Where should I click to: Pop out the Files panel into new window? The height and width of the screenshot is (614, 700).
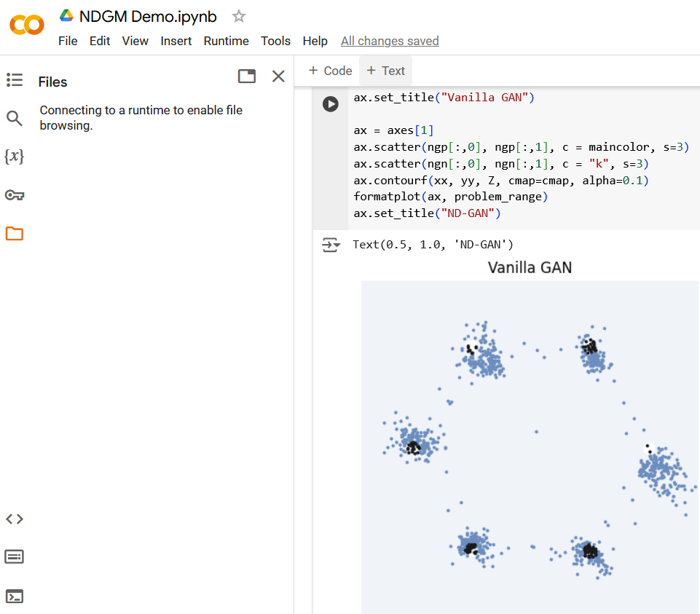point(247,76)
